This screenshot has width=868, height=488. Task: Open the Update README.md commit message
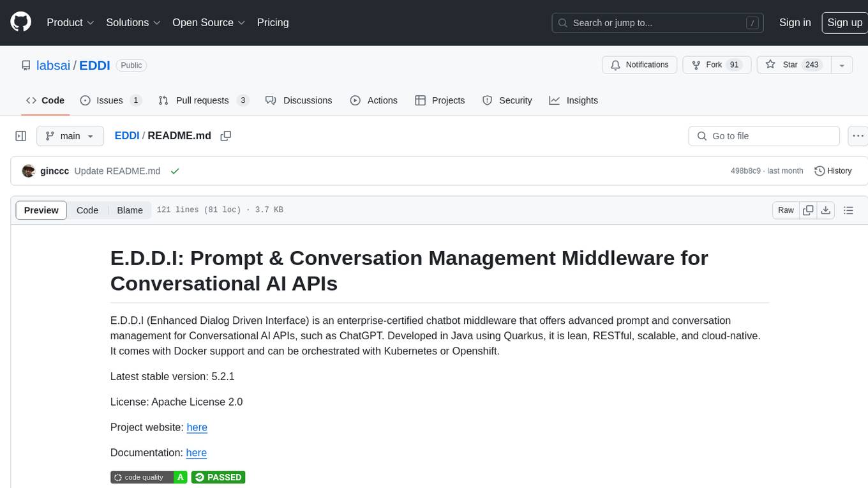point(117,171)
